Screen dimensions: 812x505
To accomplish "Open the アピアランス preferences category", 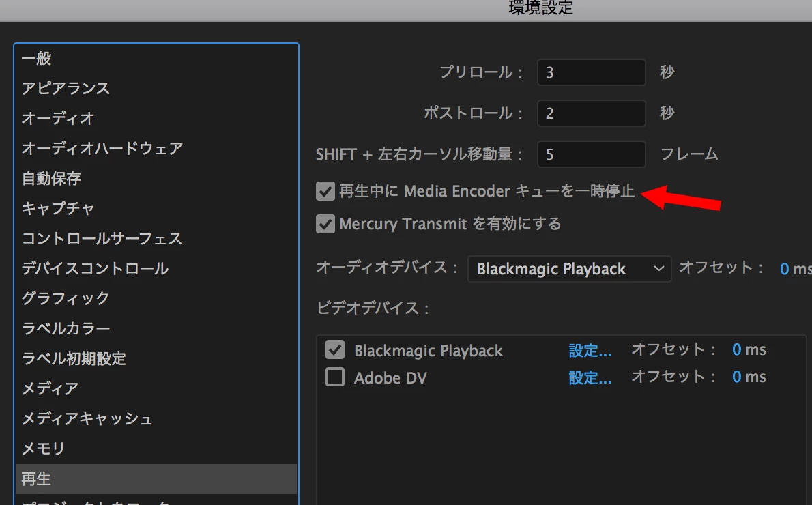I will [x=156, y=89].
